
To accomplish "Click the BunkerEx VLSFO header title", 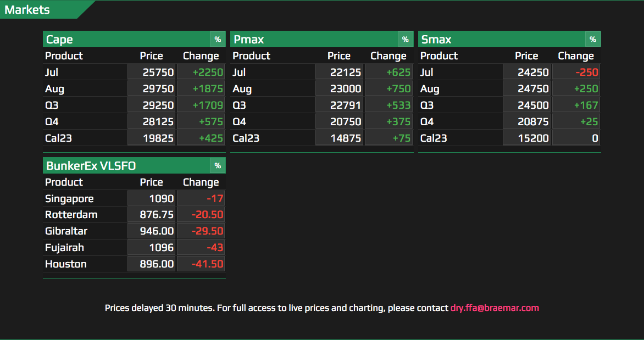I will coord(91,166).
